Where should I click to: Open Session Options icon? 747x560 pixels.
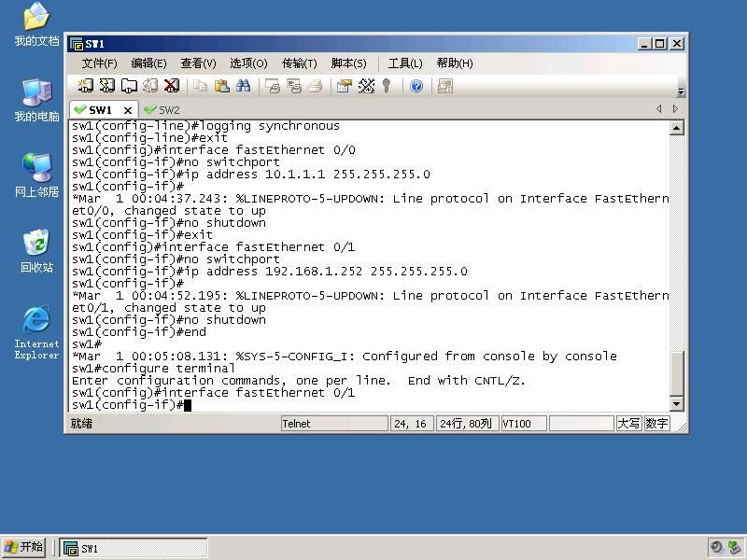(x=345, y=86)
